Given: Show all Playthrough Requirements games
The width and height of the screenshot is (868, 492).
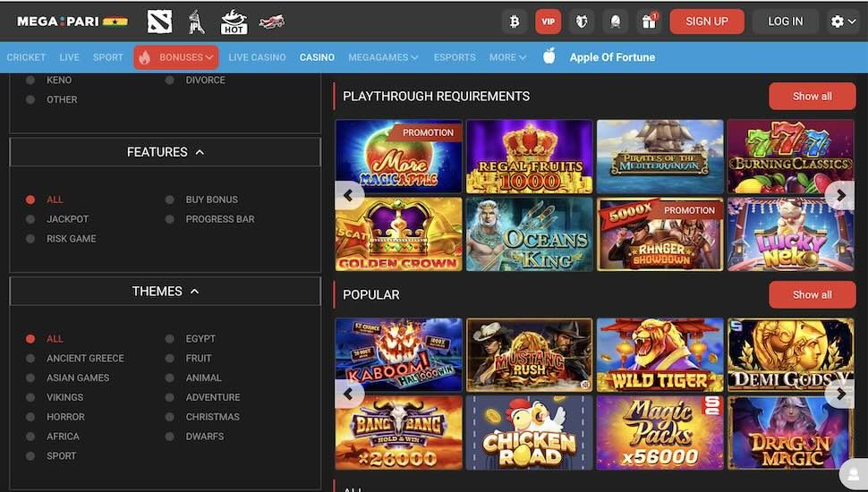Looking at the screenshot, I should tap(813, 97).
